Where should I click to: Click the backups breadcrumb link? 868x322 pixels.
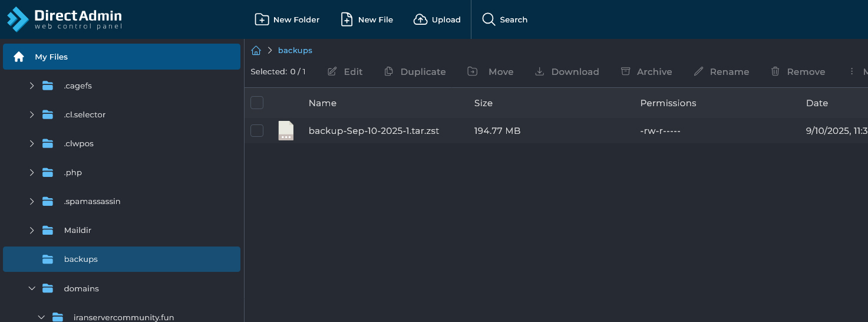pos(295,51)
